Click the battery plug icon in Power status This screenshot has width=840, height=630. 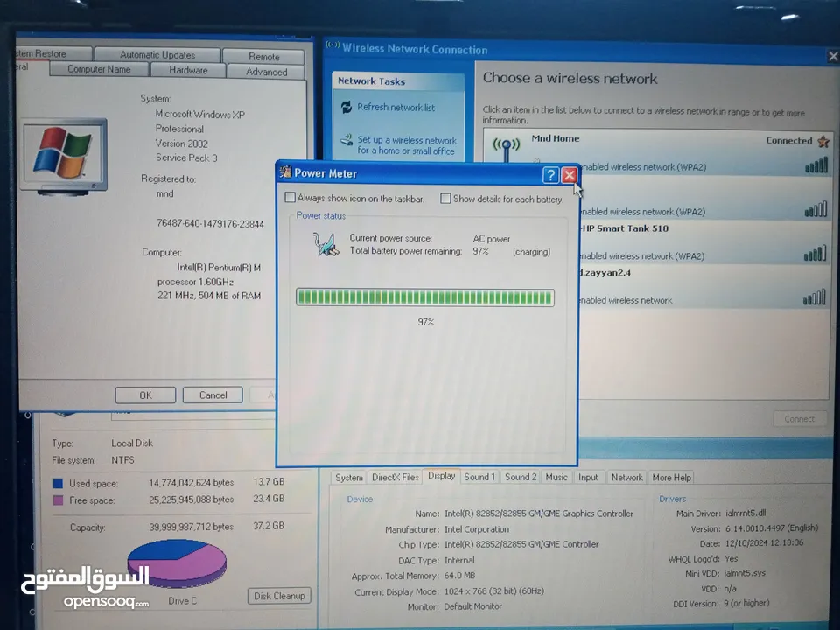[325, 244]
